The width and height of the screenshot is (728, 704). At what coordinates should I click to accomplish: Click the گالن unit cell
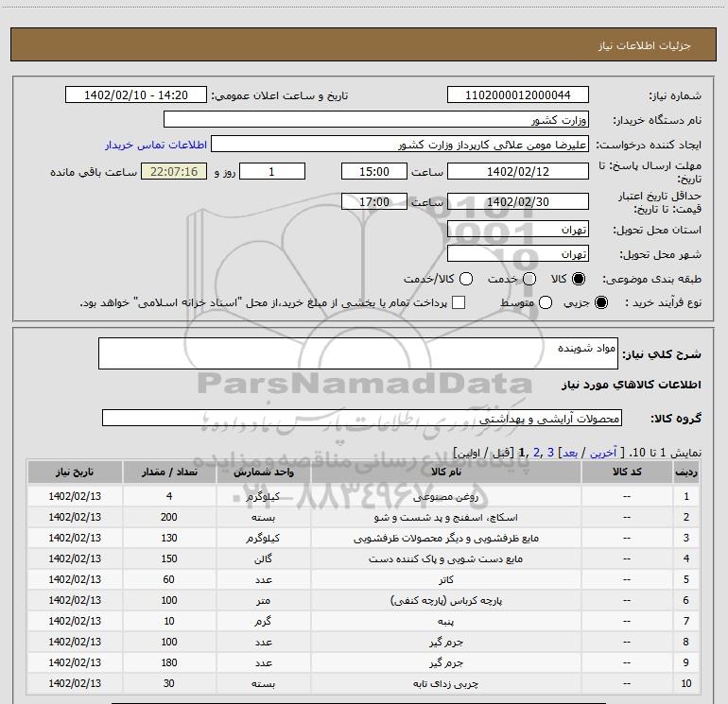(x=263, y=558)
